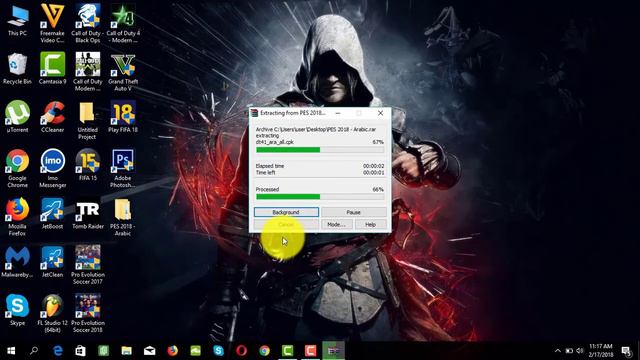Screen dimensions: 640x360
Task: Open the Mail app in taskbar
Action: (x=149, y=351)
